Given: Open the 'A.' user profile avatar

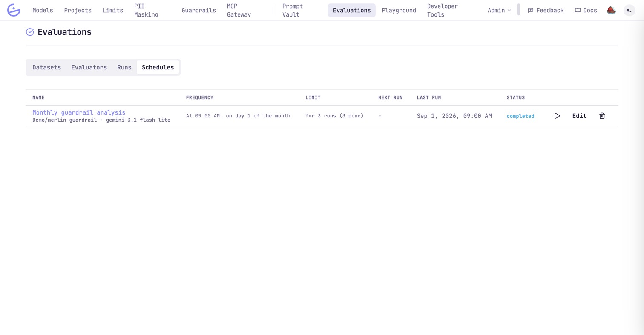Looking at the screenshot, I should 629,10.
